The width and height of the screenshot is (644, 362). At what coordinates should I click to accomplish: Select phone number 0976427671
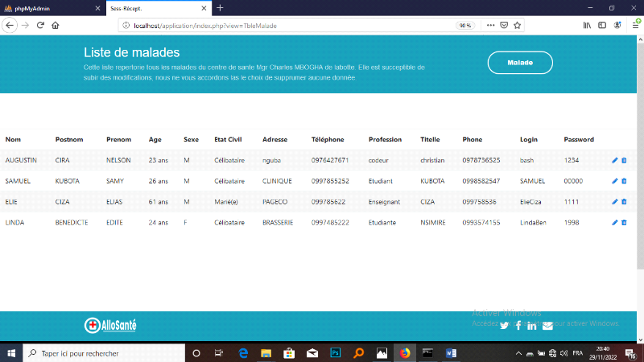[330, 160]
